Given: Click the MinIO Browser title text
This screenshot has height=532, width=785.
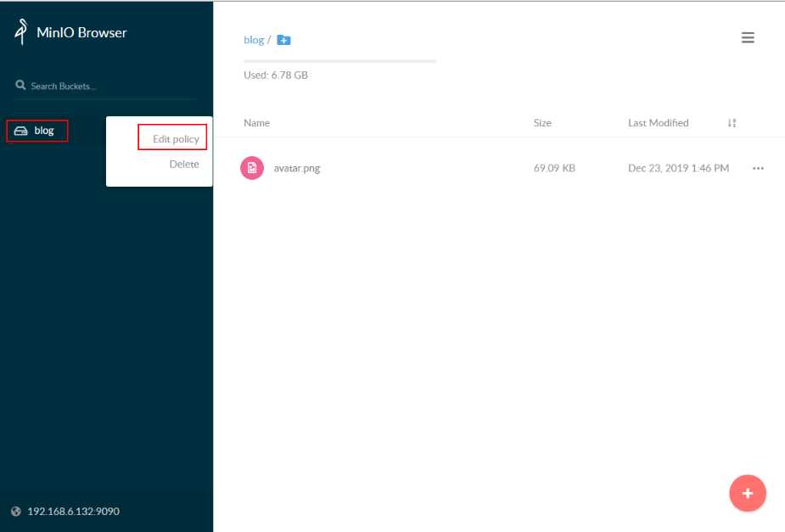Looking at the screenshot, I should (81, 32).
